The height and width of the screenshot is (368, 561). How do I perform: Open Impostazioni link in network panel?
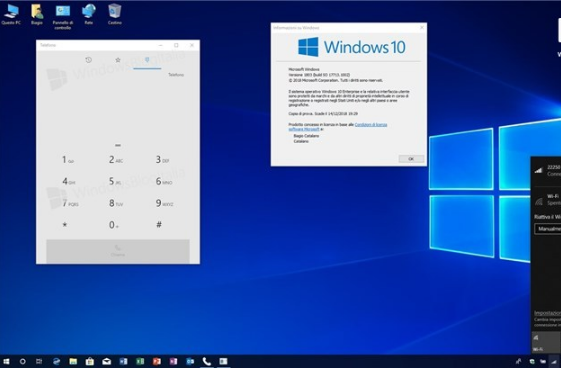[x=547, y=313]
